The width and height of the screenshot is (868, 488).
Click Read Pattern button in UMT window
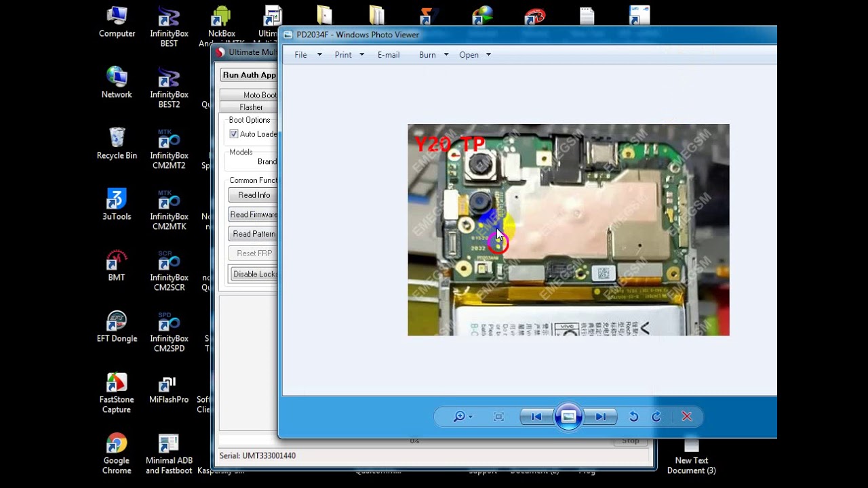[x=254, y=234]
